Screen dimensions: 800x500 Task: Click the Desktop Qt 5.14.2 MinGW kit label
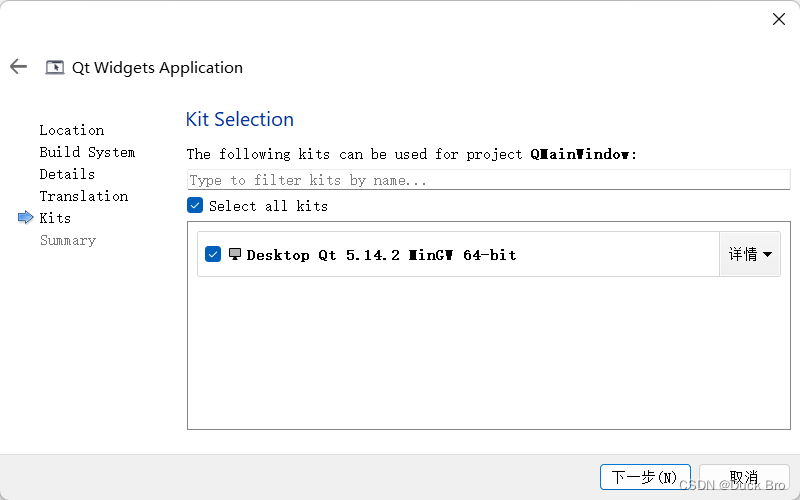tap(381, 255)
